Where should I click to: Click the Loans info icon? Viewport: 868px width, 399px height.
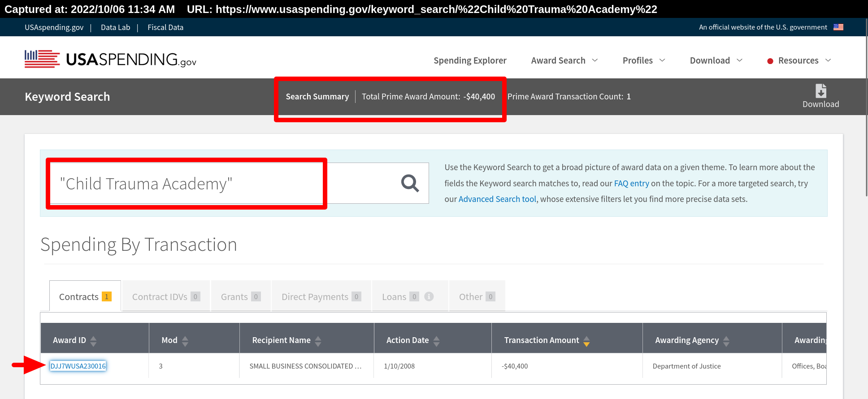[x=429, y=296]
